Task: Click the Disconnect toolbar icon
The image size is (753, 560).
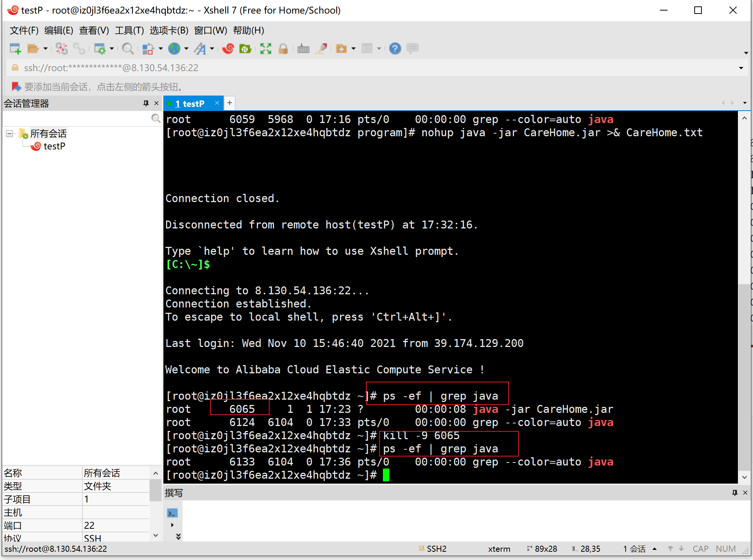Action: pos(62,49)
